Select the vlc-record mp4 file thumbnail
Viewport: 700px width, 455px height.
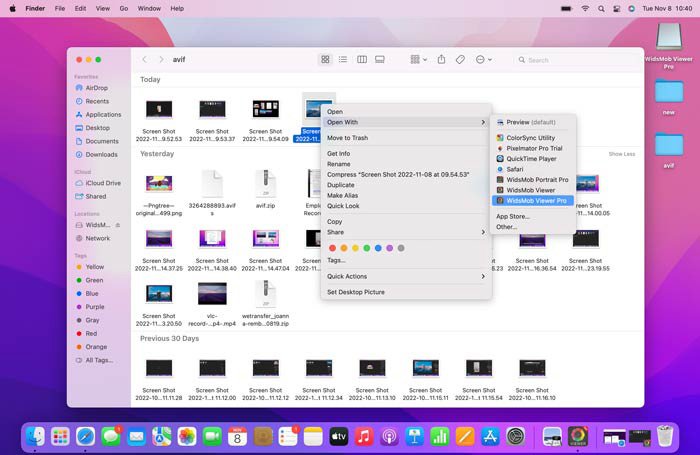pyautogui.click(x=212, y=293)
